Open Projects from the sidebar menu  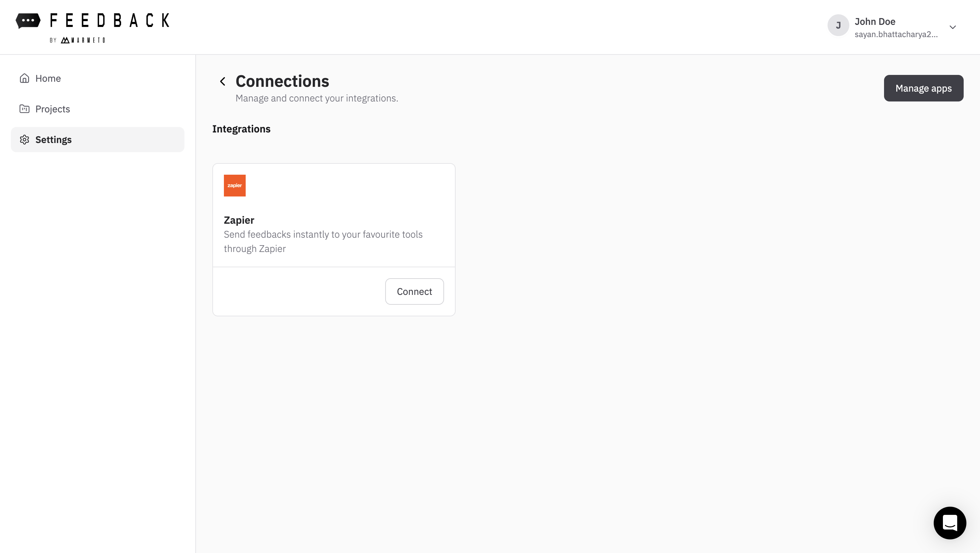[52, 109]
